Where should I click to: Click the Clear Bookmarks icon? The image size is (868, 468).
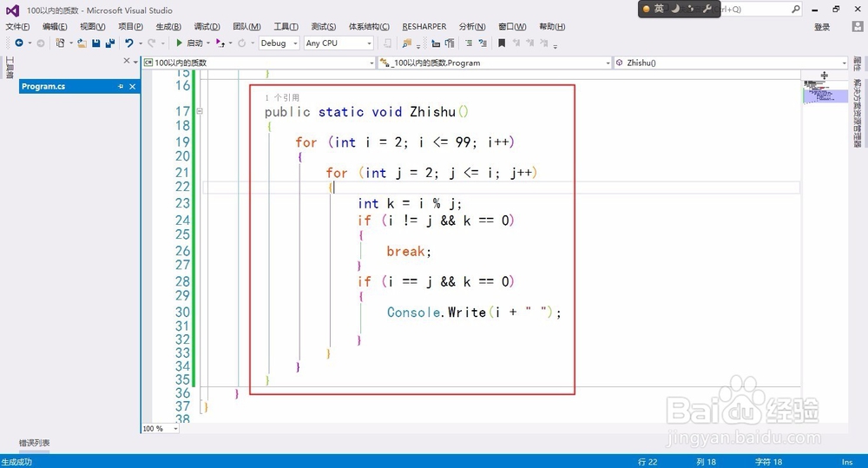coord(544,43)
